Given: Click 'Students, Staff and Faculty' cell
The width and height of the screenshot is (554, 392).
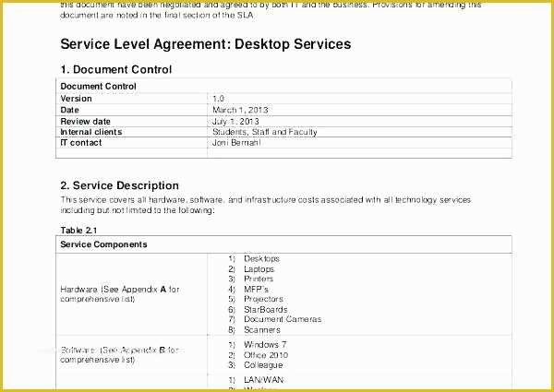Looking at the screenshot, I should click(x=265, y=132).
